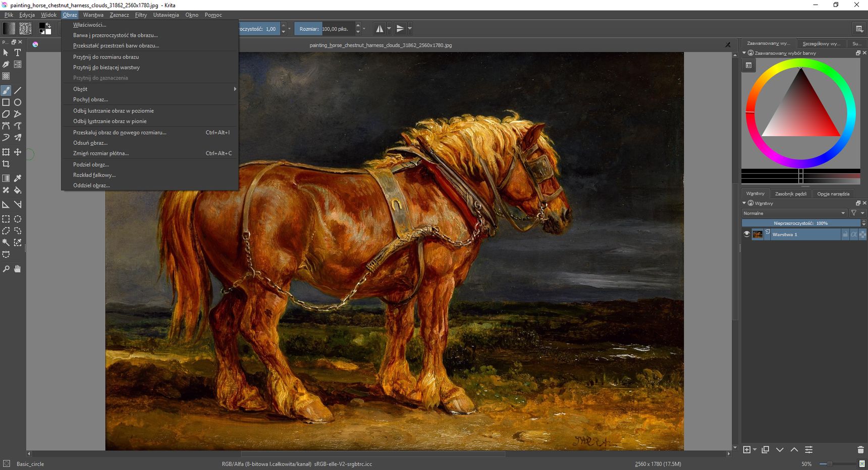Open the Filtry menu
This screenshot has width=868, height=470.
tap(141, 15)
